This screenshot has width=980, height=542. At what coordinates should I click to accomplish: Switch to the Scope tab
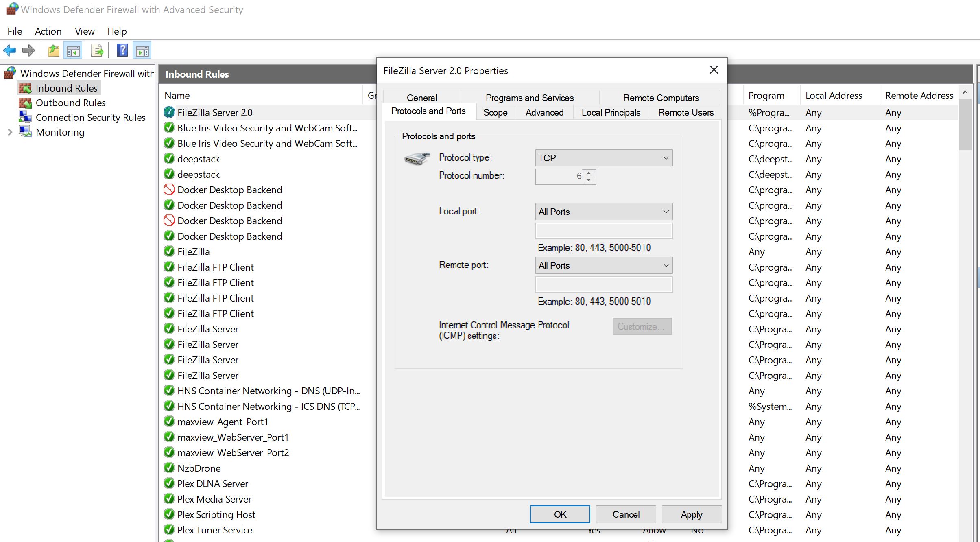coord(495,112)
